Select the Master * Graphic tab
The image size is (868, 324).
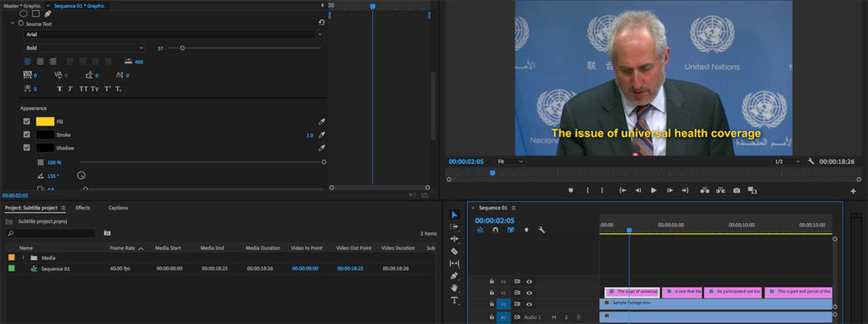pos(22,6)
